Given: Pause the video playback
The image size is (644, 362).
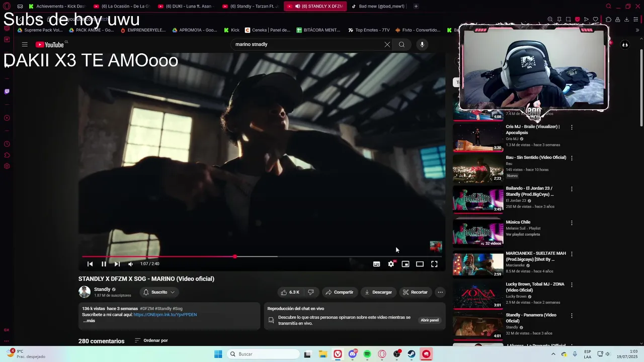Looking at the screenshot, I should [104, 264].
